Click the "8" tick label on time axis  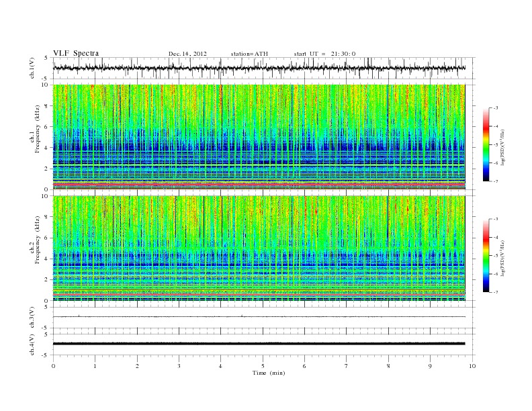coord(388,366)
